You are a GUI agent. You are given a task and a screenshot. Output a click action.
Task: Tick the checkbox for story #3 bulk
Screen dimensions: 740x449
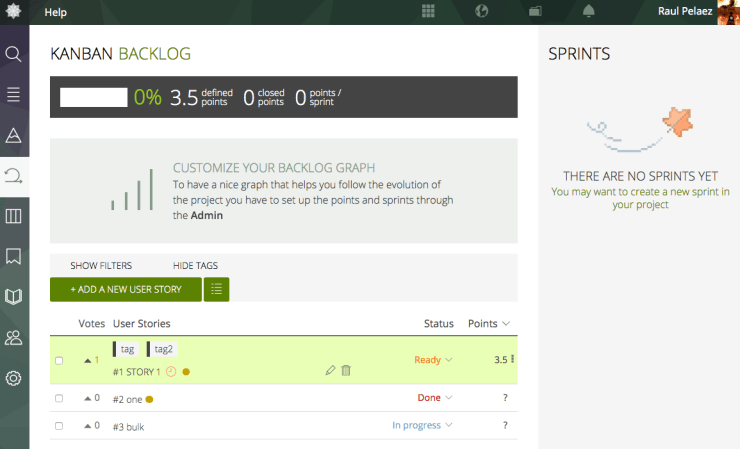click(59, 426)
